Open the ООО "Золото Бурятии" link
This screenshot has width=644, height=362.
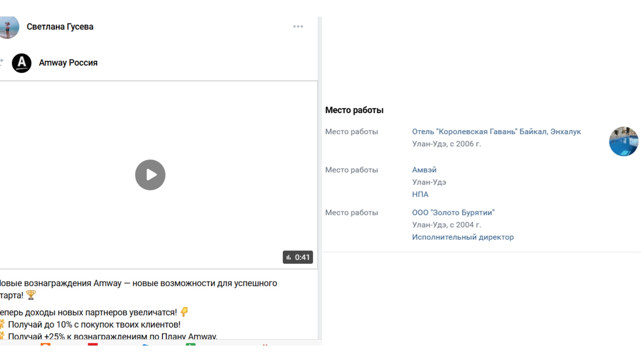[x=453, y=213]
